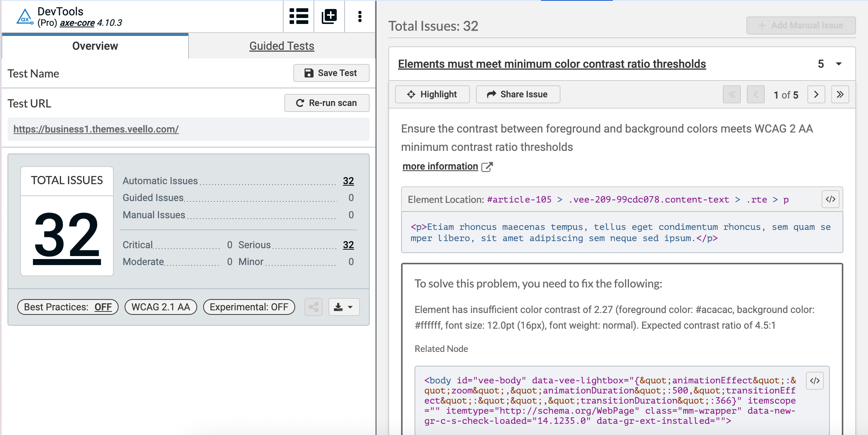Click the Share Issue button
The width and height of the screenshot is (868, 435).
(x=518, y=94)
